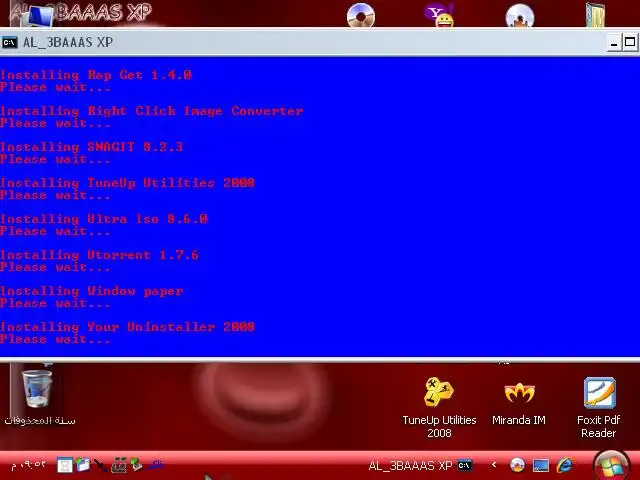Click 'Installing Rap Get 1.4.0' console line
This screenshot has width=640, height=480.
coord(96,75)
